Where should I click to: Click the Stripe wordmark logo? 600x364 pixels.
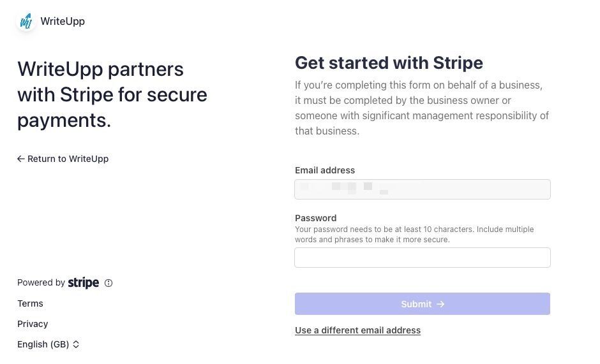coord(84,283)
